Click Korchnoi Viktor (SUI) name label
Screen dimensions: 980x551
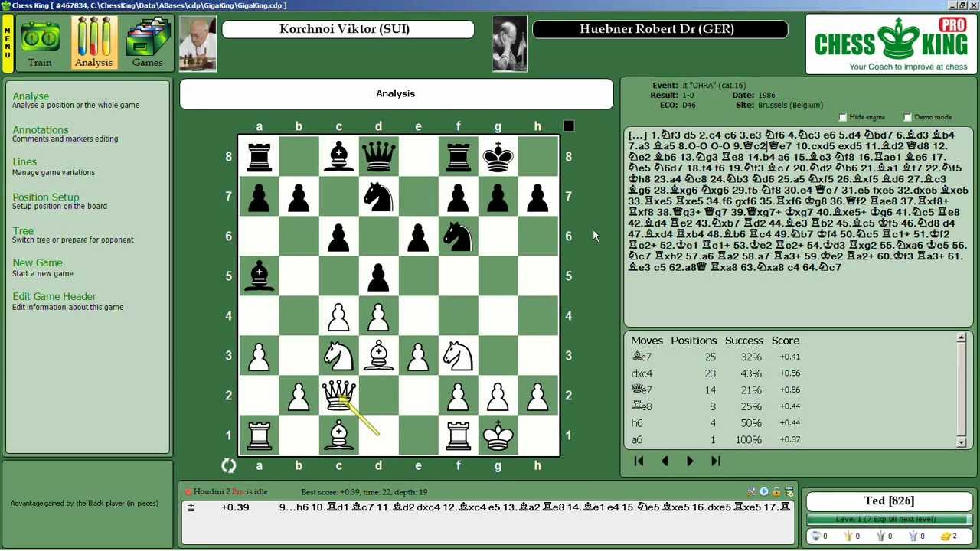348,29
